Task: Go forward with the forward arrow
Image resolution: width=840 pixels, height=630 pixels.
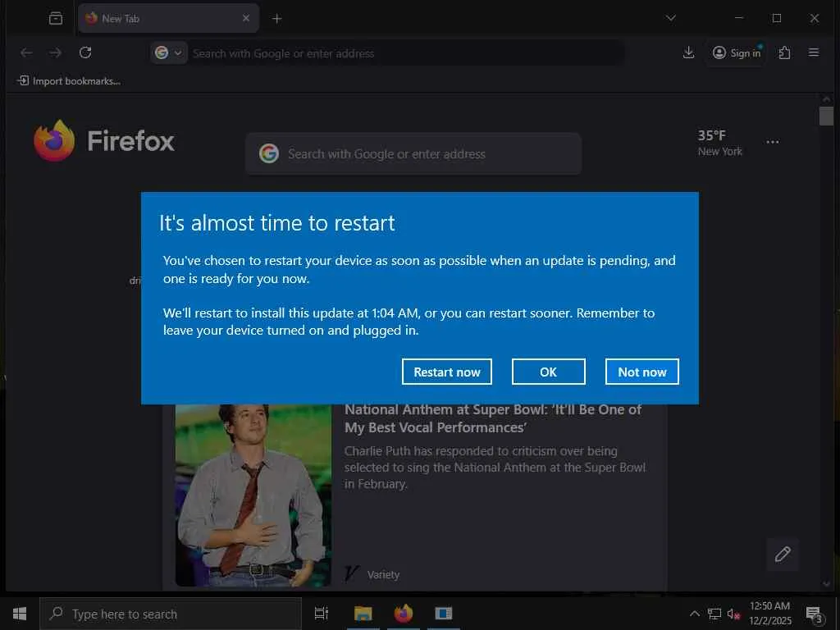Action: [x=55, y=52]
